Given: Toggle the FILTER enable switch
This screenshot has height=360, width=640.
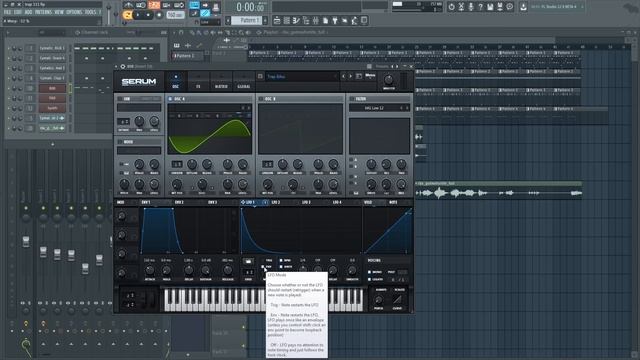Looking at the screenshot, I should click(x=351, y=99).
